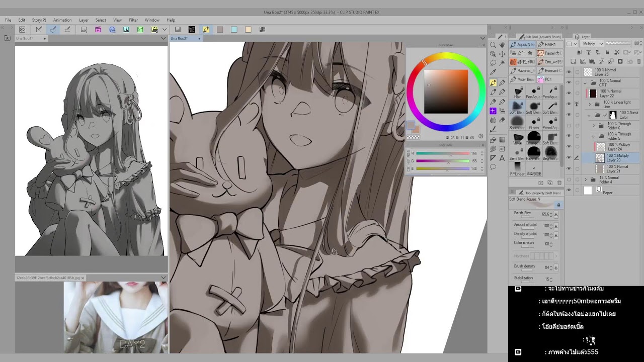Select the PPLinear sub tool
644x362 pixels.
[x=517, y=169]
